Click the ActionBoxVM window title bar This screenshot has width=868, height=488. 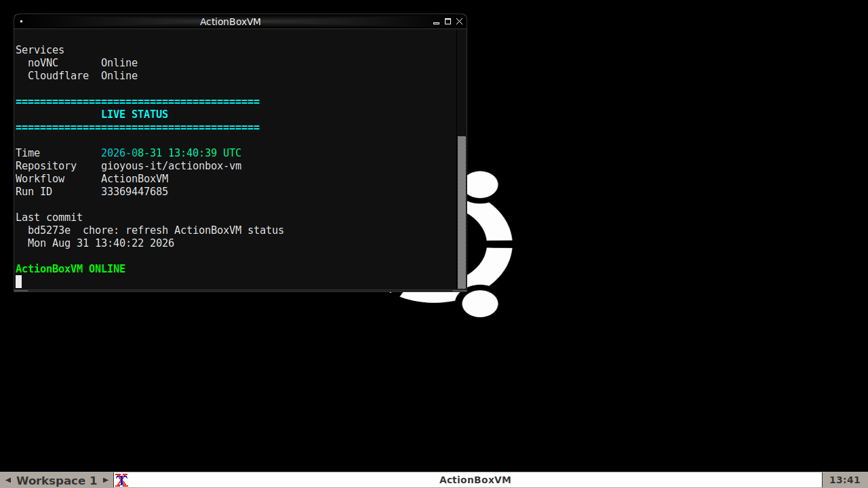(231, 22)
